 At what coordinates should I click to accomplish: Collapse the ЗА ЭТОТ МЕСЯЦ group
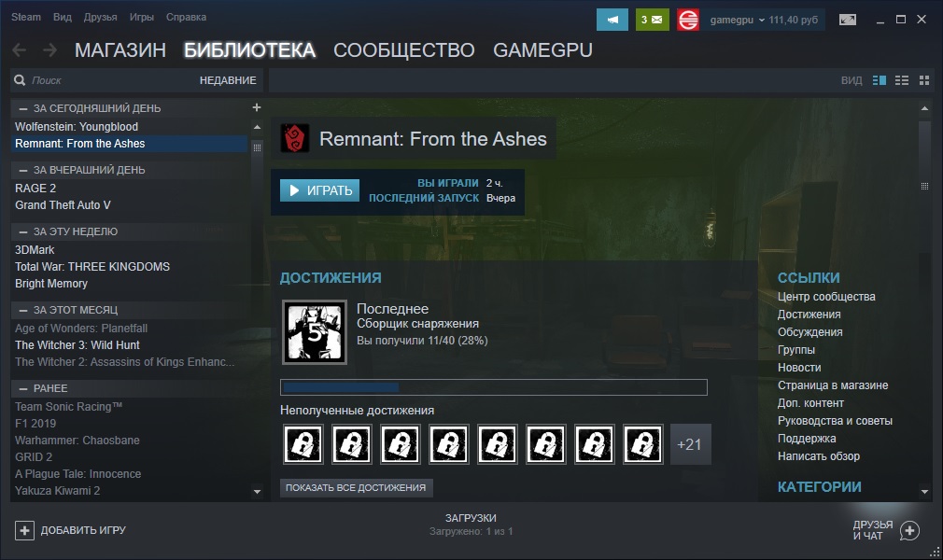[23, 311]
